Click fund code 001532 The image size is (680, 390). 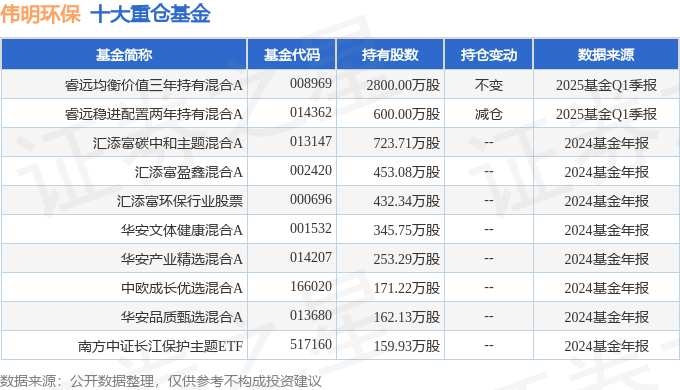click(311, 229)
